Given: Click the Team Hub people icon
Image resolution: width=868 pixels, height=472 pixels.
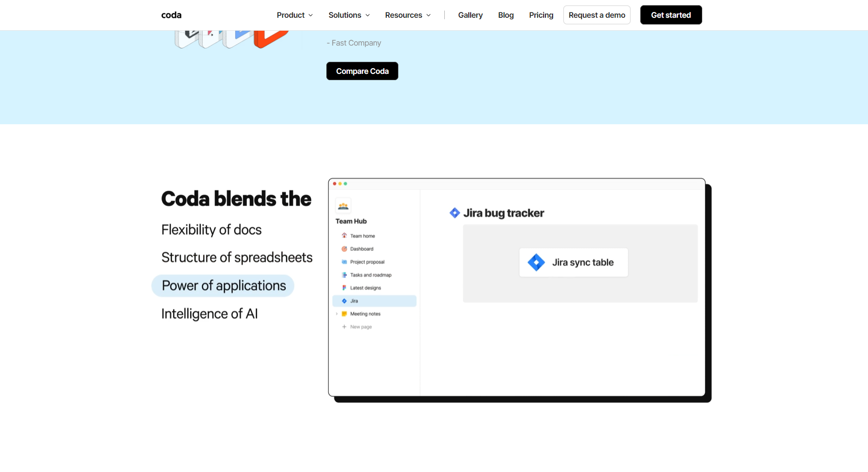Looking at the screenshot, I should pos(343,206).
